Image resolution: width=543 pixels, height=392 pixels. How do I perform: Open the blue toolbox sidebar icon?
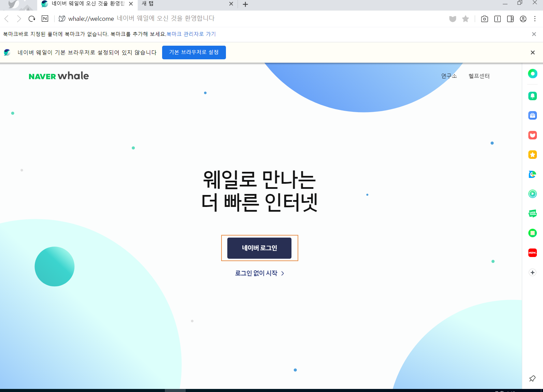point(532,116)
